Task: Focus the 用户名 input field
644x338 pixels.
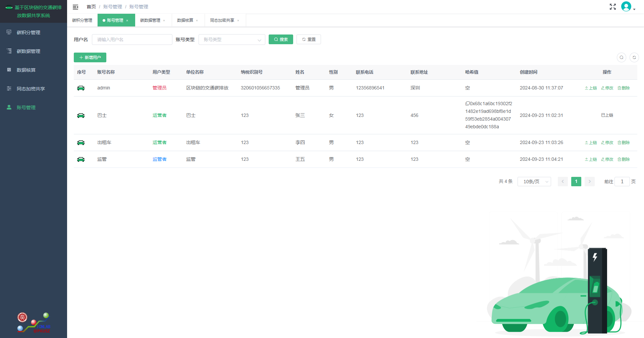Action: coord(132,40)
